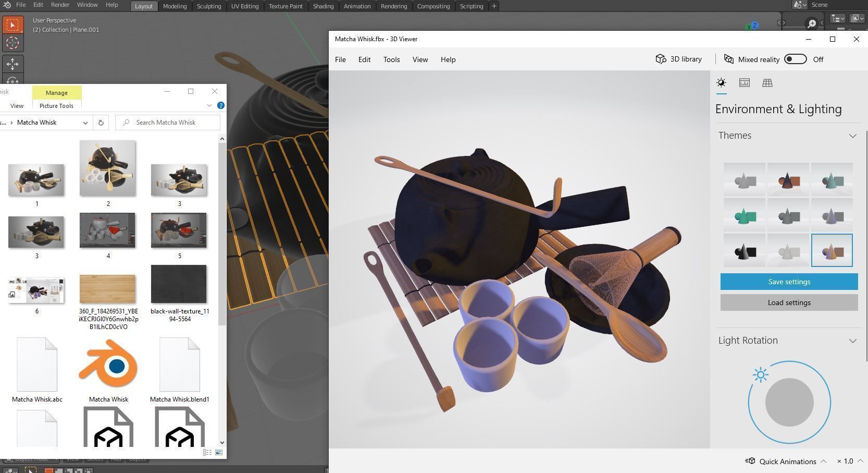Open the 3D Viewer View menu
The height and width of the screenshot is (473, 868).
click(420, 59)
